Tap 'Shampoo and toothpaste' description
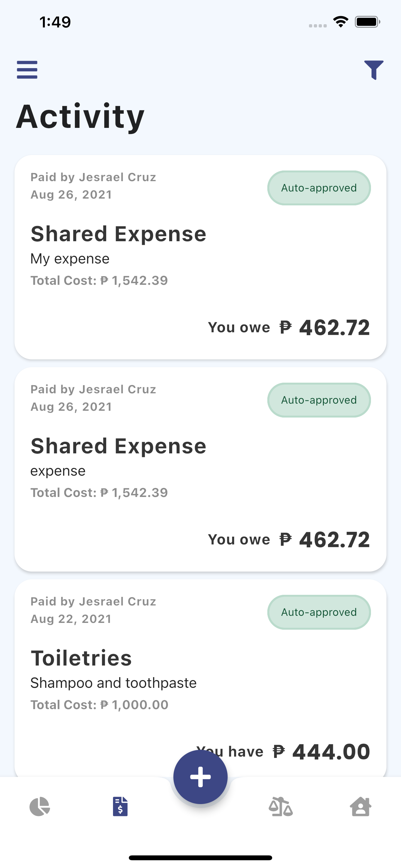The image size is (401, 868). point(114,683)
